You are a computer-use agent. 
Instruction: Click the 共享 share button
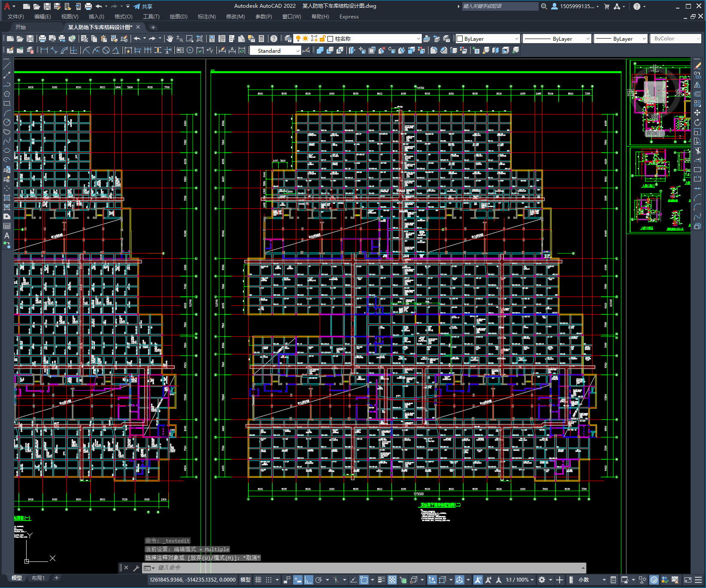pos(143,6)
